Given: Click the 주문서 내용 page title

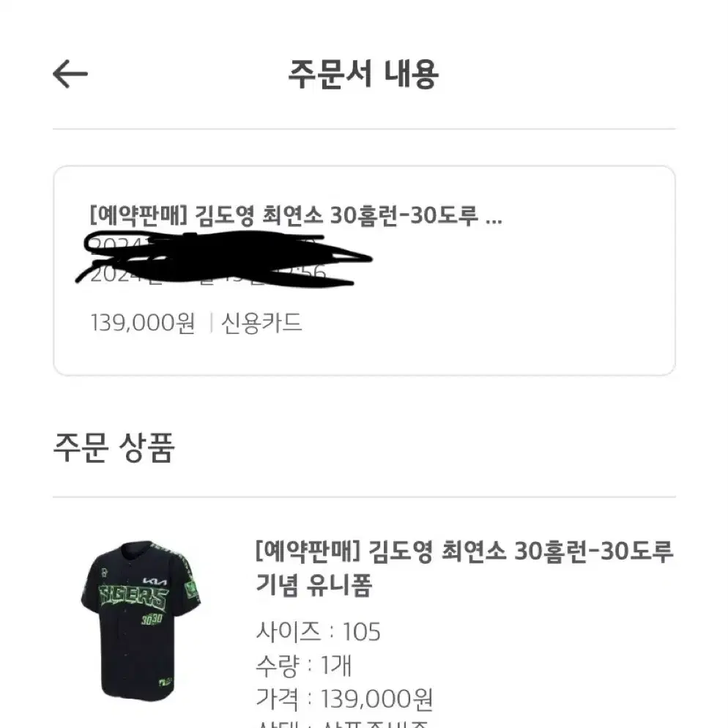Looking at the screenshot, I should pos(363,74).
